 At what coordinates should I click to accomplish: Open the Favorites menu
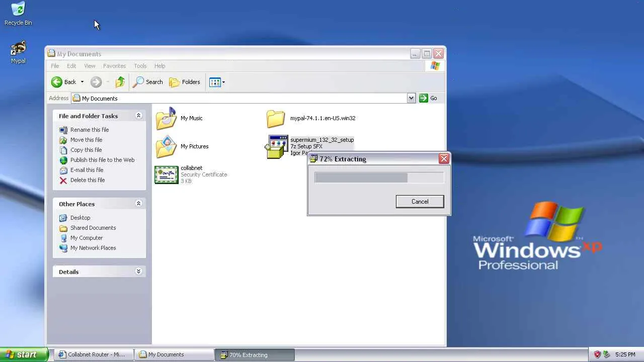[x=115, y=66]
